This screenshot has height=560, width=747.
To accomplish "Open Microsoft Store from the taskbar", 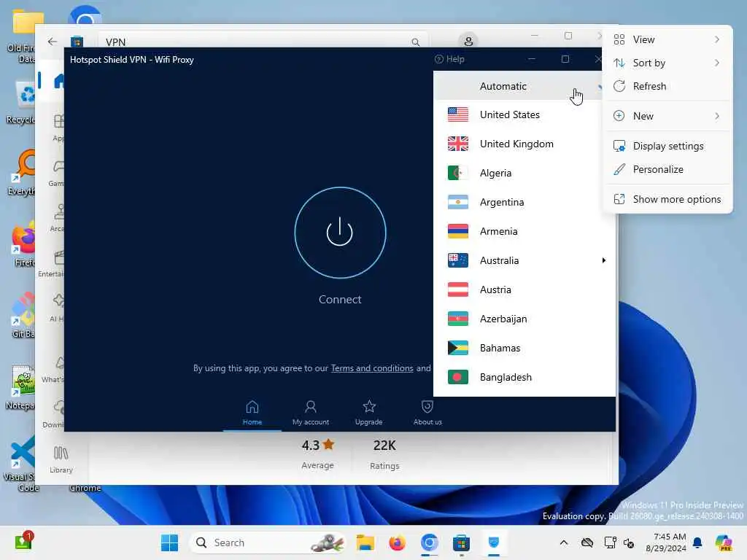I will [461, 542].
